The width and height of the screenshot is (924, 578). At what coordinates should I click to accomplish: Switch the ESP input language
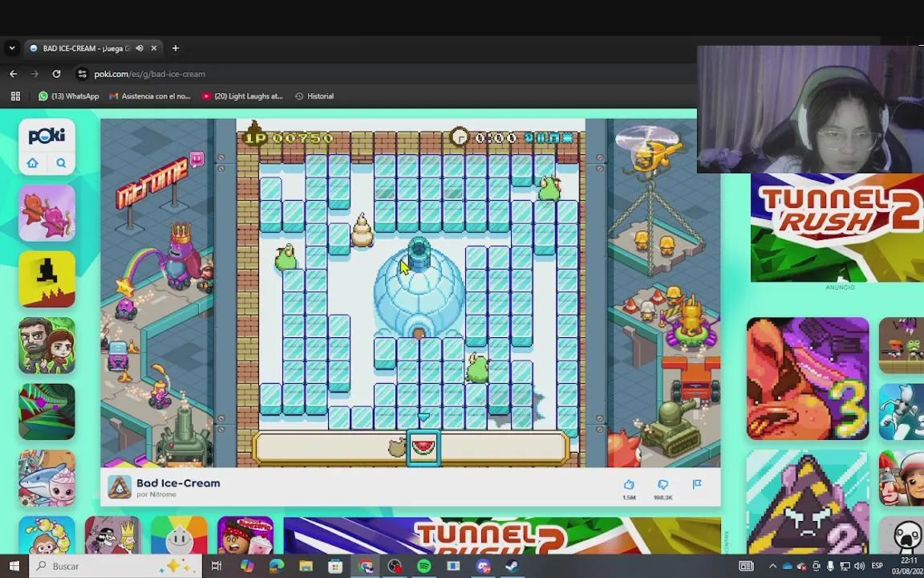click(x=877, y=566)
